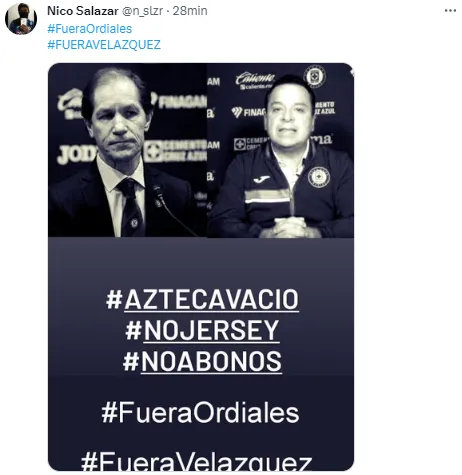
Task: Click the white #FueraOrdiales text inside image
Action: [200, 413]
